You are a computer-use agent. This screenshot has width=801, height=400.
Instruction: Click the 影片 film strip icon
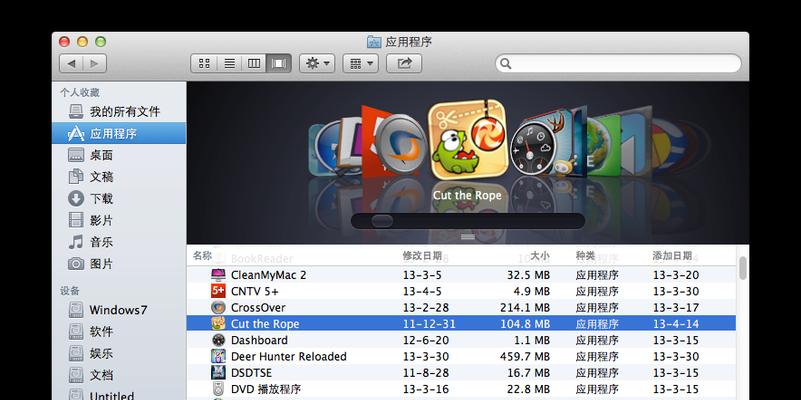76,220
